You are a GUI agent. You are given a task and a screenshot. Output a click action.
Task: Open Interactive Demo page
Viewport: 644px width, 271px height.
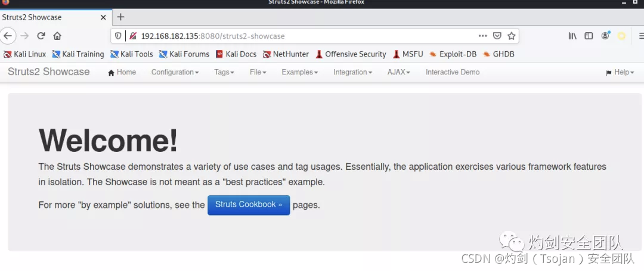[453, 72]
